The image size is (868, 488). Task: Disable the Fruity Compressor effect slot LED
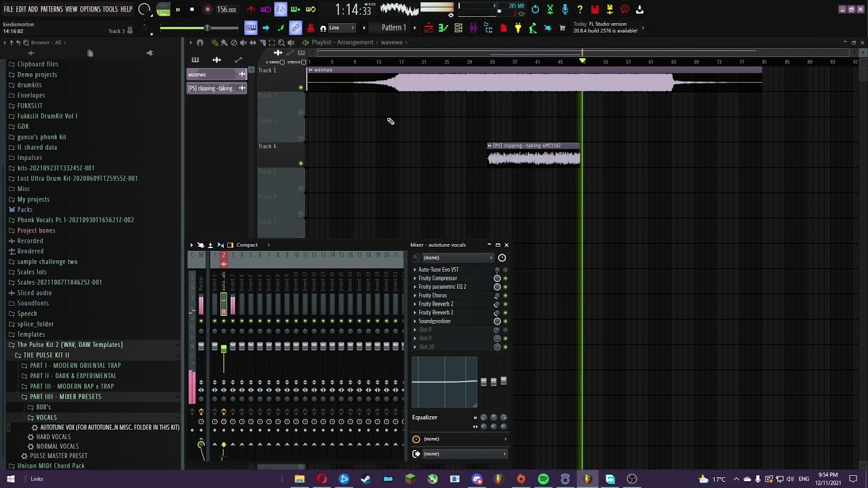click(x=505, y=279)
